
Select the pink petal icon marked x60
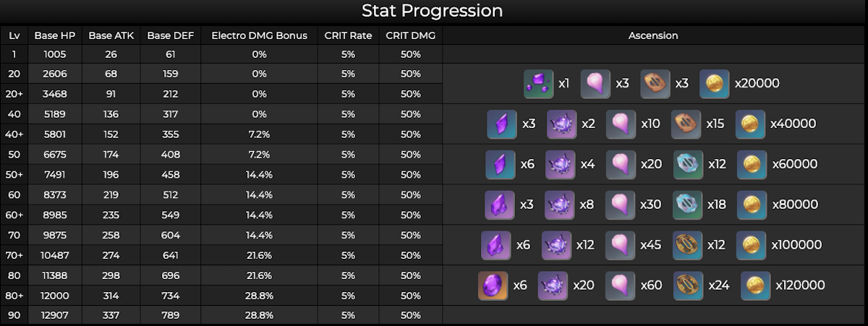621,286
